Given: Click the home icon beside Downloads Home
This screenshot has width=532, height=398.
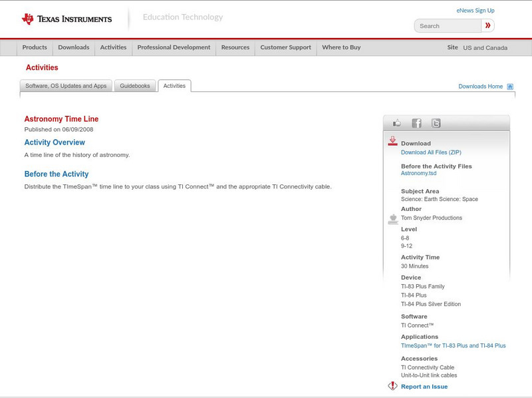Looking at the screenshot, I should click(x=510, y=87).
